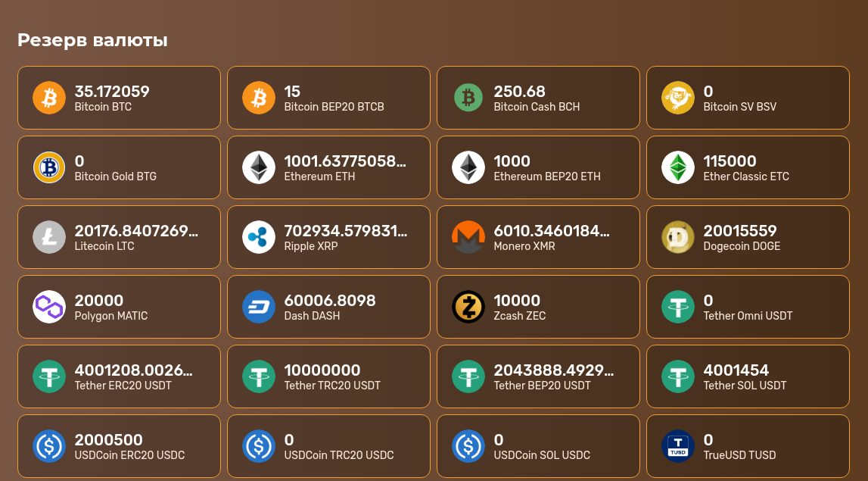
Task: Click the Zcash ZEC icon
Action: coord(468,307)
